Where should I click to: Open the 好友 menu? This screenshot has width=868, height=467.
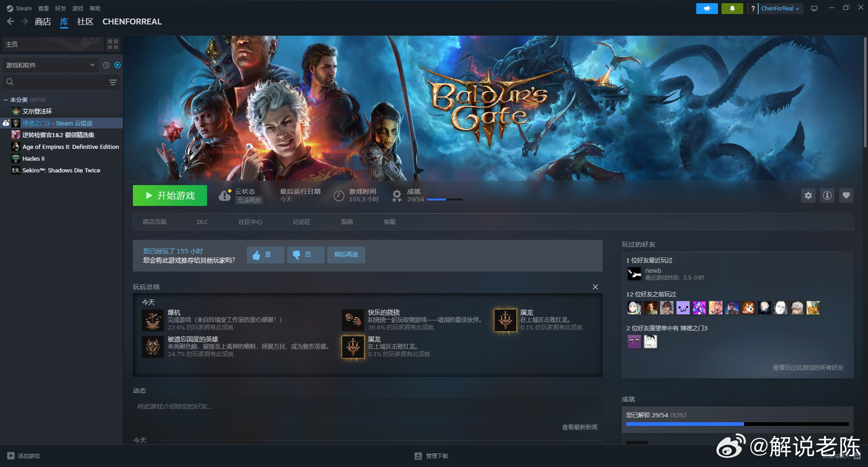click(x=61, y=9)
